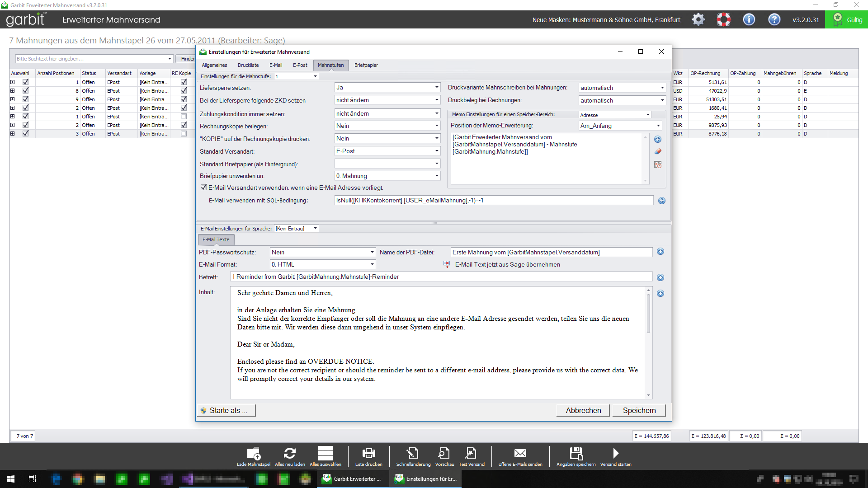Open the settings gear in header
The image size is (868, 488).
coord(698,19)
